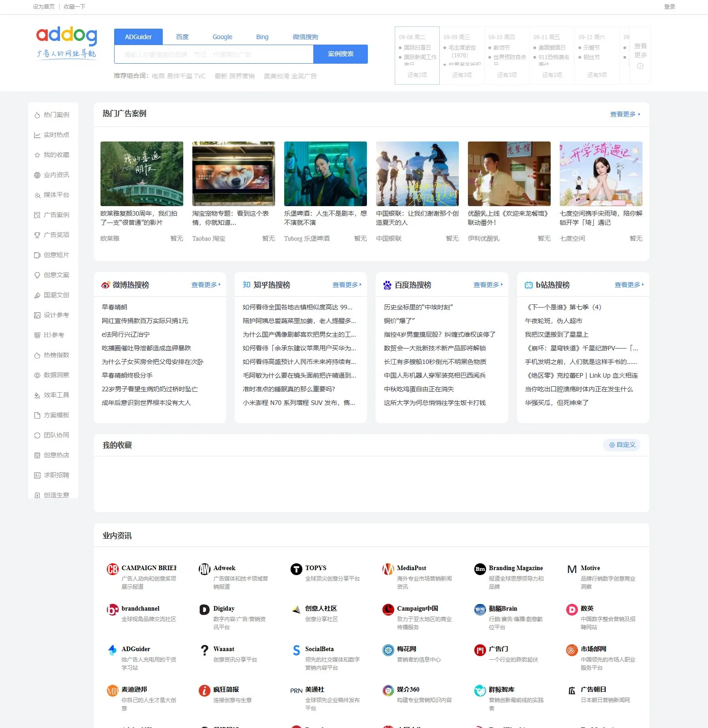
Task: Expand 09-12 周六 events via 还有5项
Action: (597, 75)
